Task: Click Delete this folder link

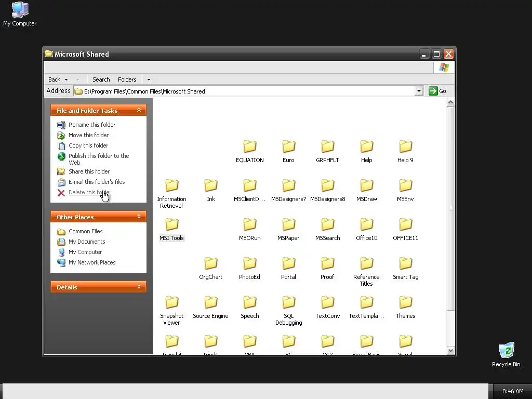Action: pyautogui.click(x=90, y=192)
